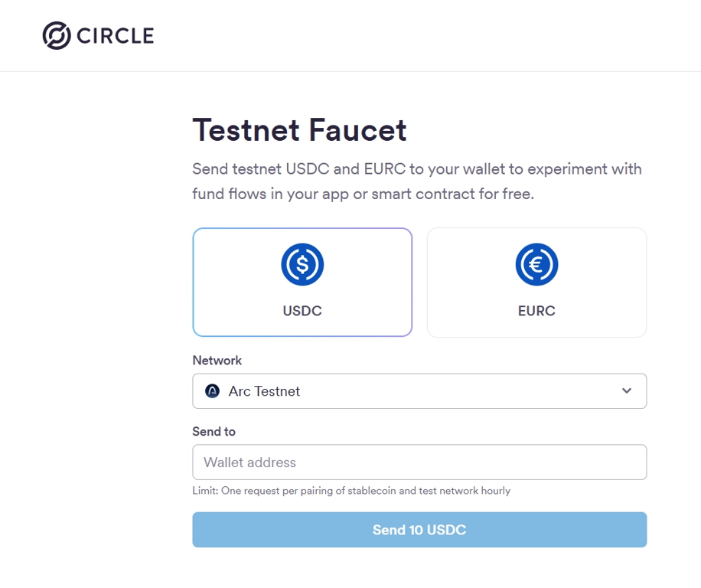Click the CIRCLE wordmark text
The width and height of the screenshot is (701, 588).
pos(115,35)
